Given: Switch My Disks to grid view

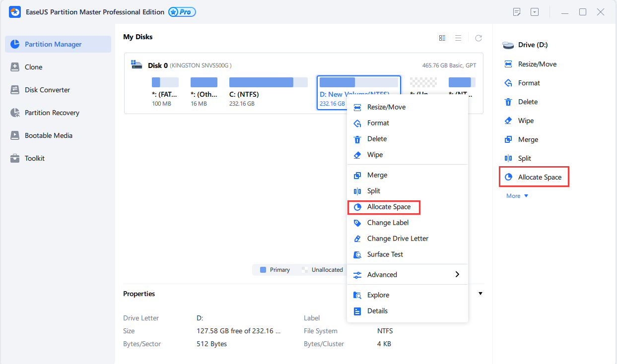Looking at the screenshot, I should point(442,38).
